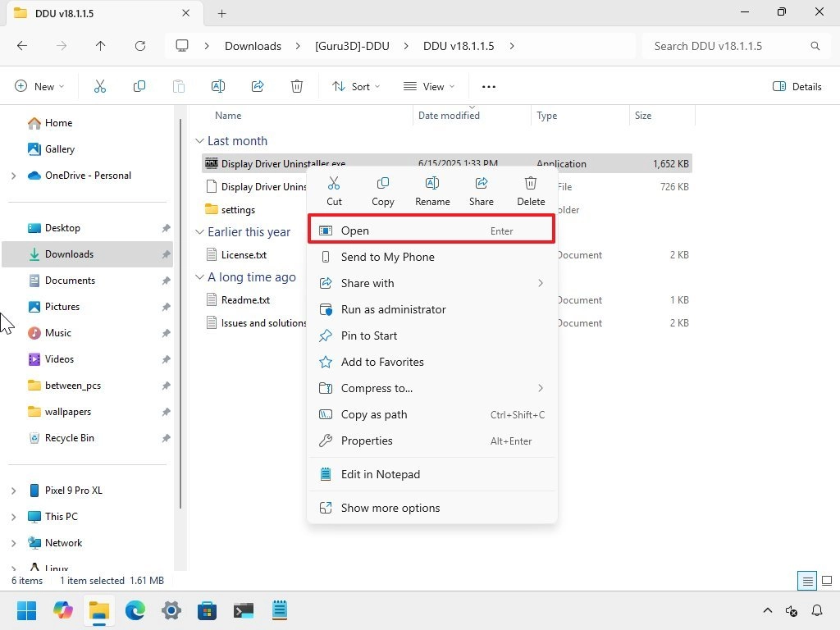Click the toolbar Delete trash icon
The image size is (840, 630).
[297, 86]
